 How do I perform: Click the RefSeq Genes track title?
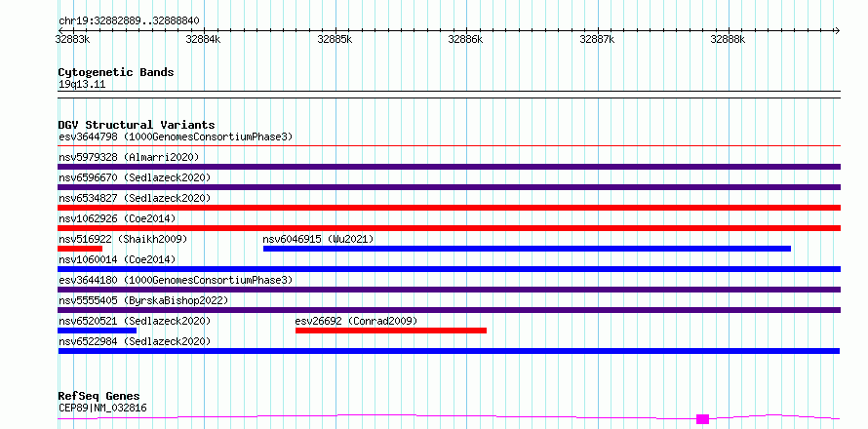[99, 396]
